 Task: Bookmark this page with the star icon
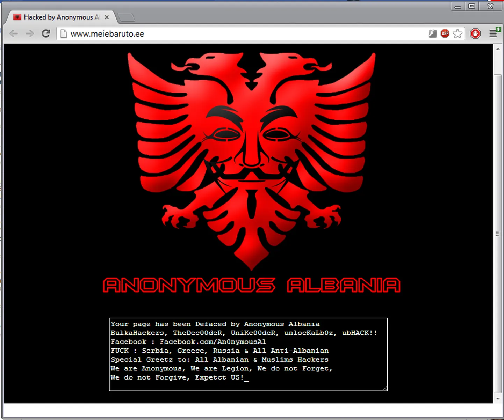coord(458,34)
